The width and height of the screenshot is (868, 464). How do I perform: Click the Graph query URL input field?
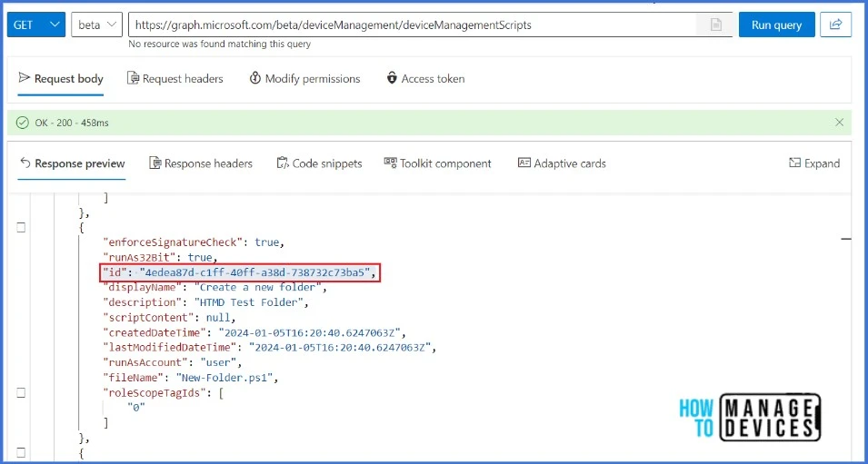[413, 25]
